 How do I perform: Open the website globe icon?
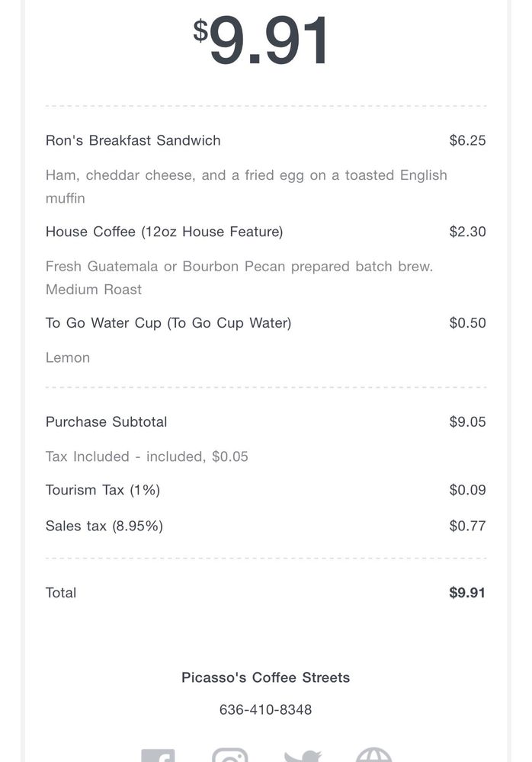tap(373, 756)
